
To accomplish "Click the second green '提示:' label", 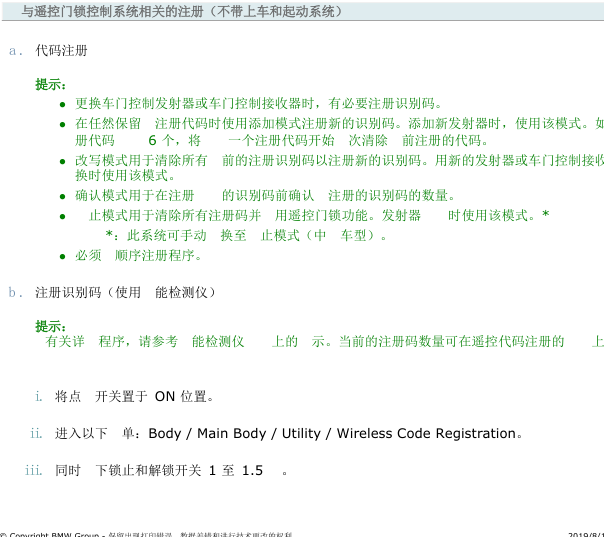I will tap(50, 326).
